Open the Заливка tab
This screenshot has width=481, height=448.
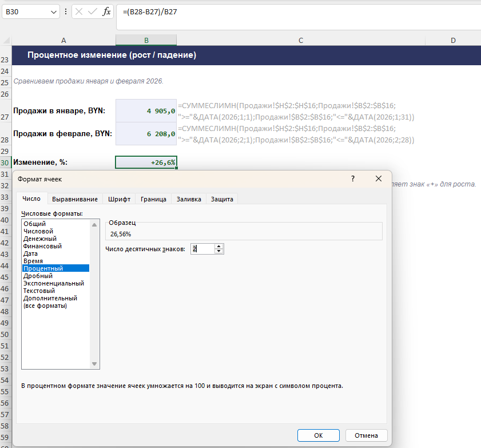coord(189,199)
